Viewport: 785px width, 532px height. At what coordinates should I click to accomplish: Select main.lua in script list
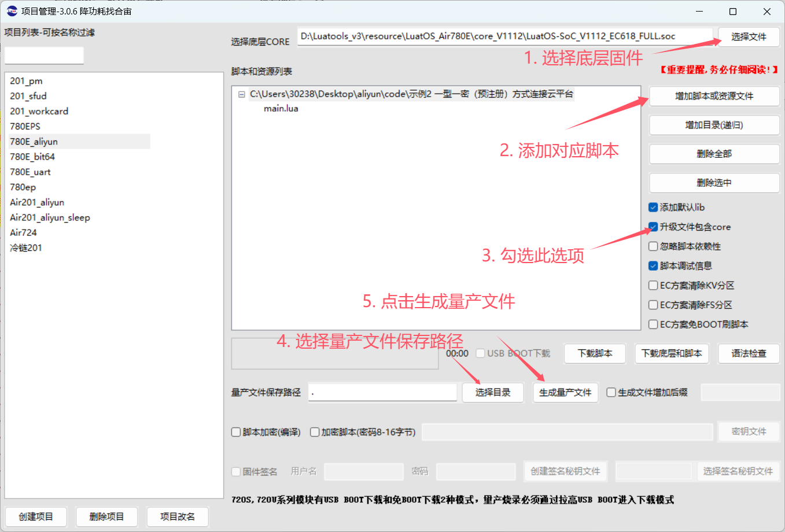(281, 109)
